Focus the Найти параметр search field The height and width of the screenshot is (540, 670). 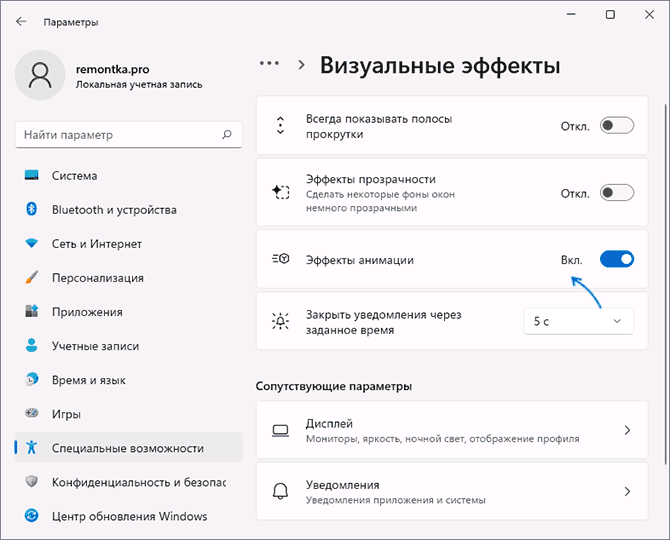[129, 135]
